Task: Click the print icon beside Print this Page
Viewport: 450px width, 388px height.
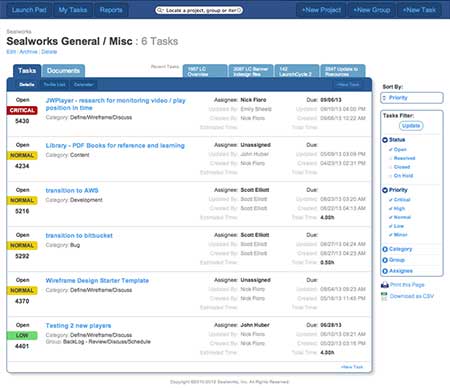Action: click(385, 285)
